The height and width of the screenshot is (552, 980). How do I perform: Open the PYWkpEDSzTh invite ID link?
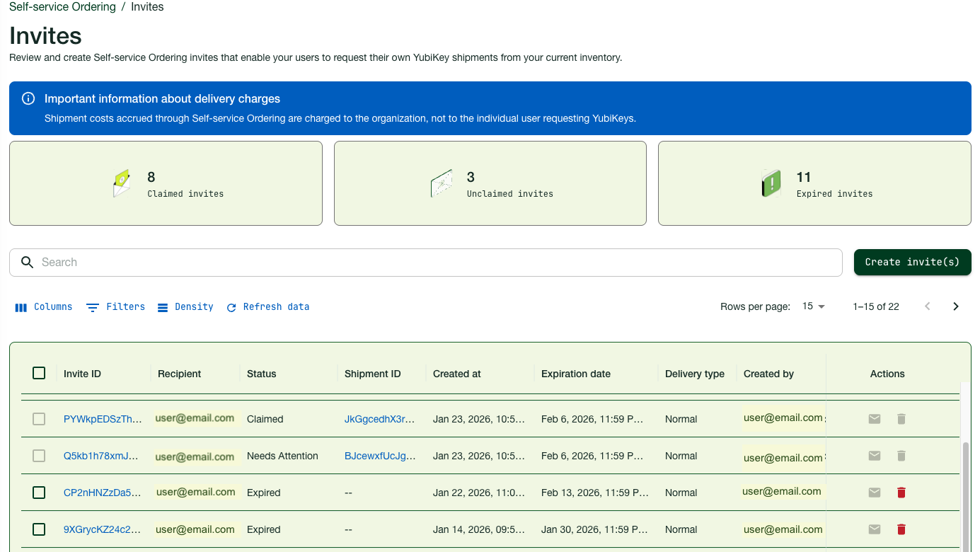pyautogui.click(x=103, y=419)
